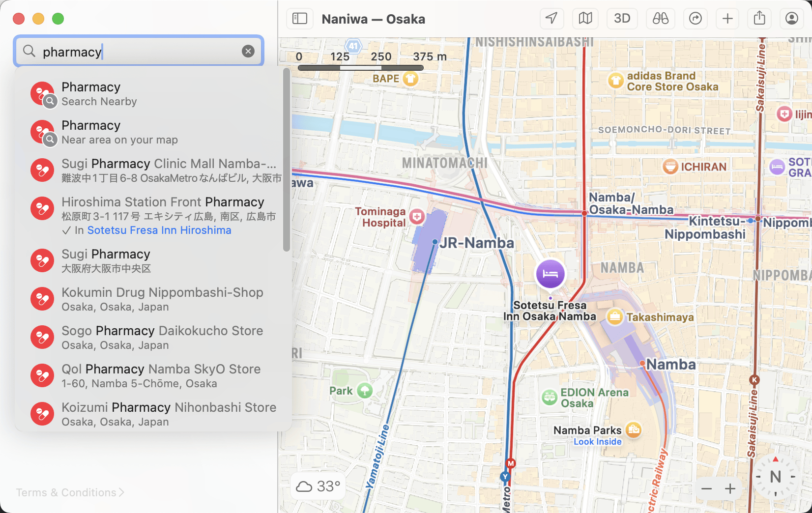Open Sotetsu Fresa Inn Hiroshima link
Screen dimensions: 812x513
coord(159,230)
